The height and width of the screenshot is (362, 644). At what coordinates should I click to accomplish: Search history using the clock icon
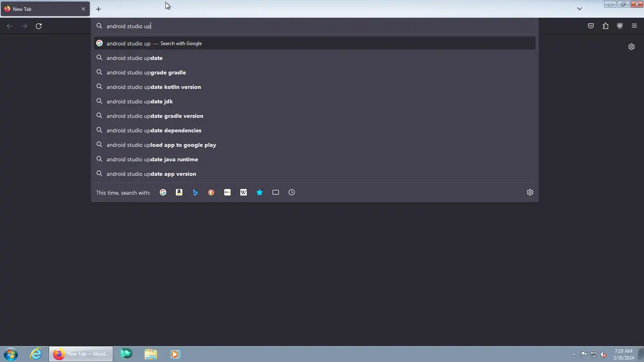[x=292, y=193]
